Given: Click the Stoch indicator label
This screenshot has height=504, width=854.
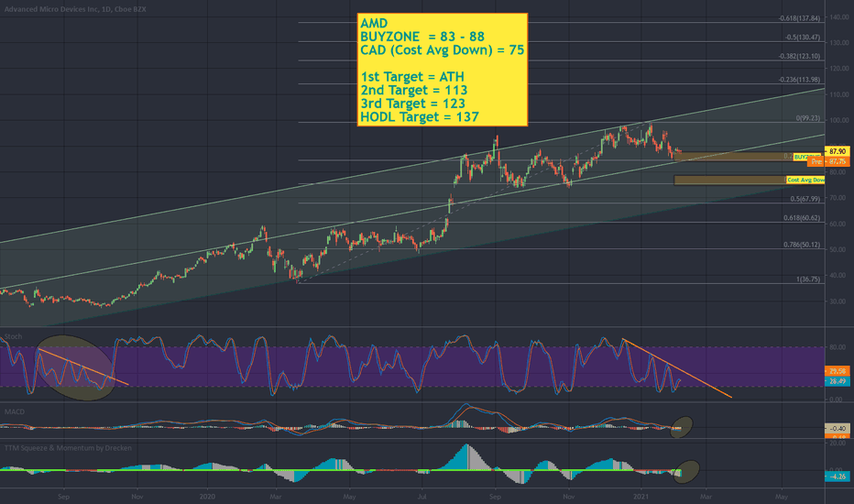Looking at the screenshot, I should tap(13, 336).
